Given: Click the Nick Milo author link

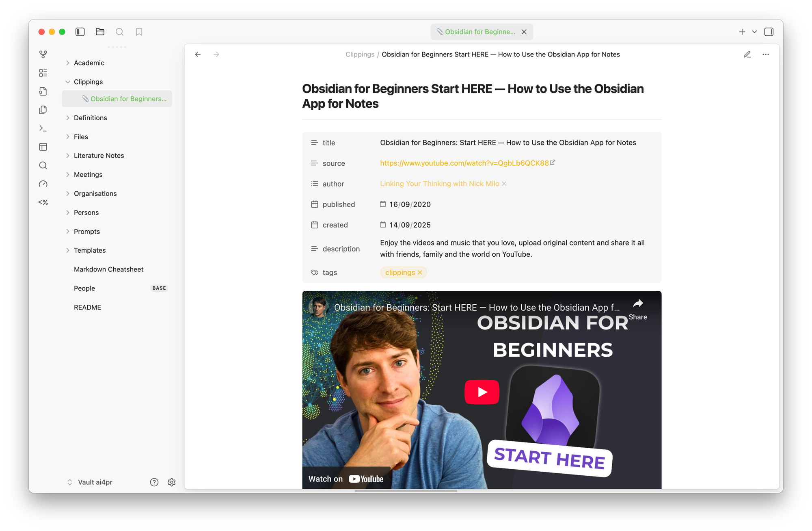Looking at the screenshot, I should (x=439, y=184).
